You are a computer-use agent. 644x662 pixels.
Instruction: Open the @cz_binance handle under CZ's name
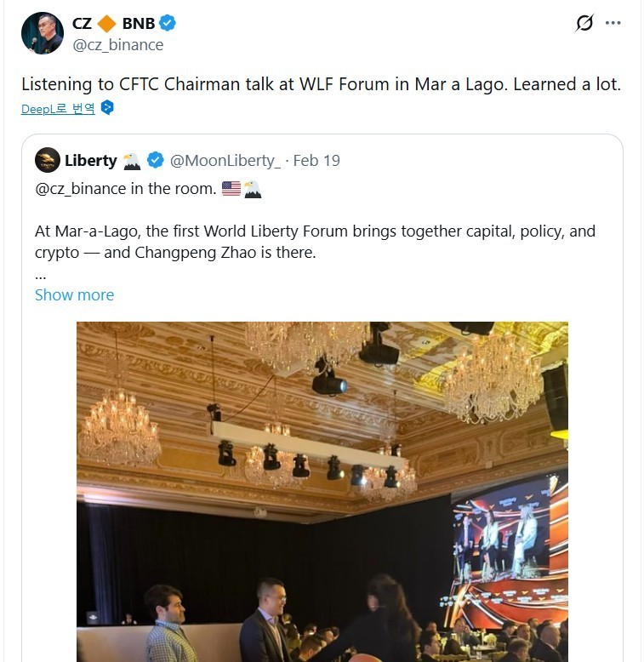tap(117, 45)
